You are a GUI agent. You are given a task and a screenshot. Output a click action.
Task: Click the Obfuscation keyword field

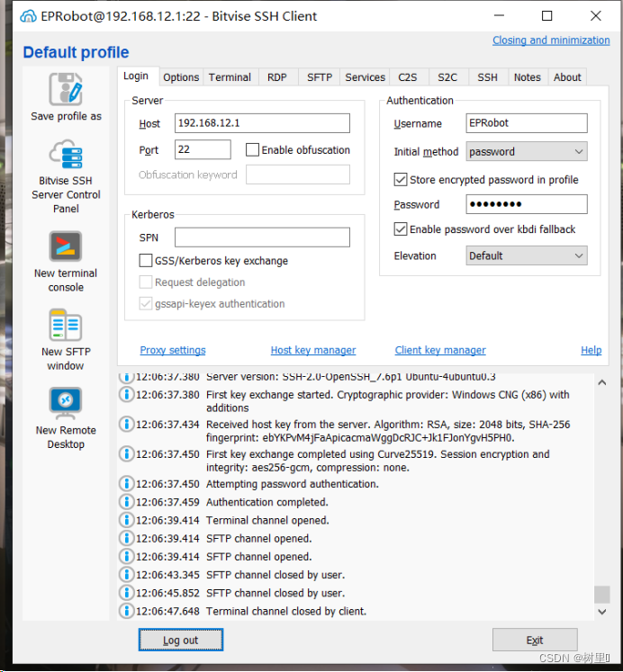[x=298, y=175]
